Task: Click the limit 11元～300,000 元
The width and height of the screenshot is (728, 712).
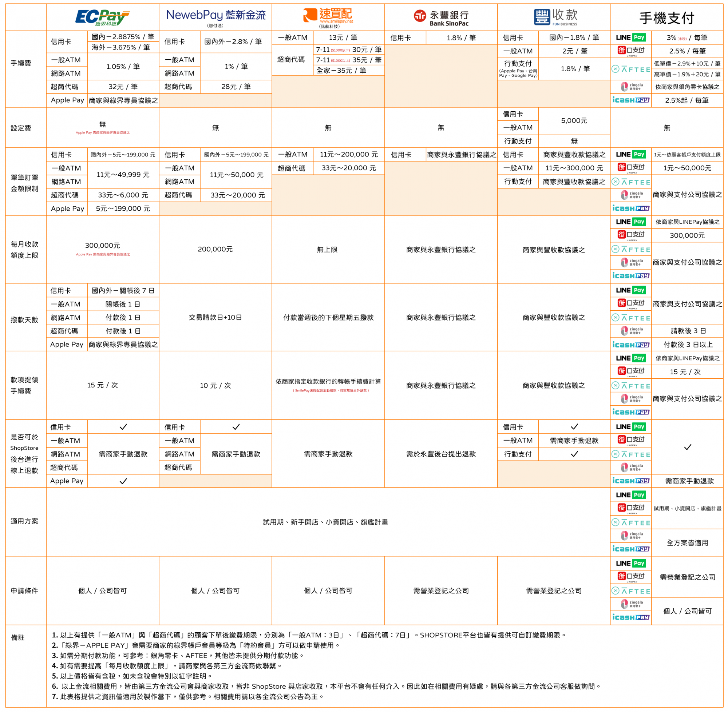Action: (x=574, y=168)
